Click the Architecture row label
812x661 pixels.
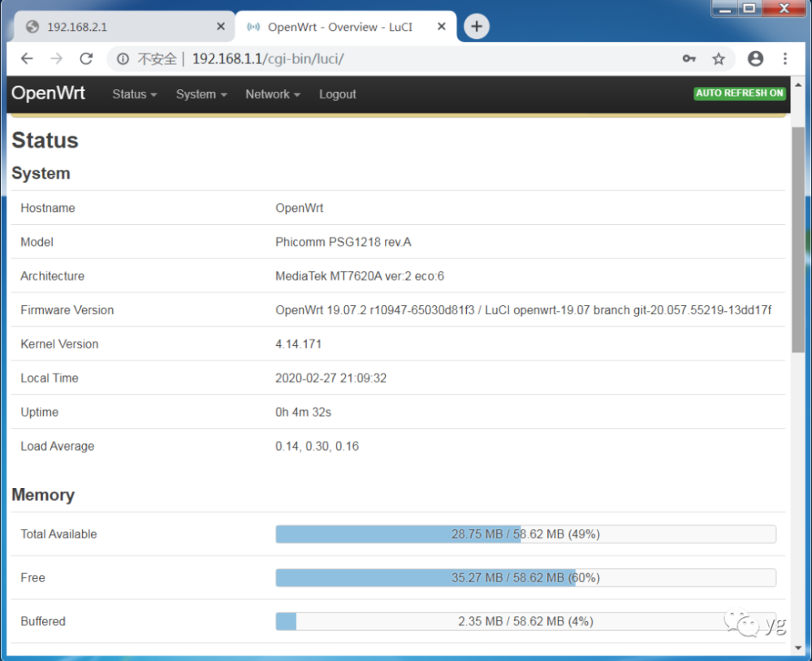pos(52,276)
